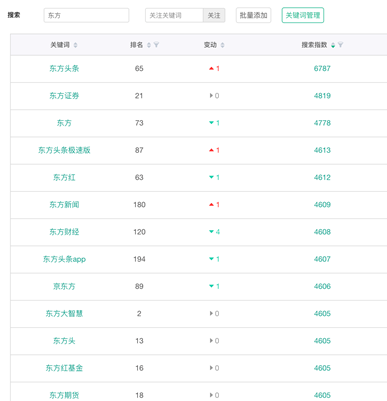Click search index 4612

322,178
